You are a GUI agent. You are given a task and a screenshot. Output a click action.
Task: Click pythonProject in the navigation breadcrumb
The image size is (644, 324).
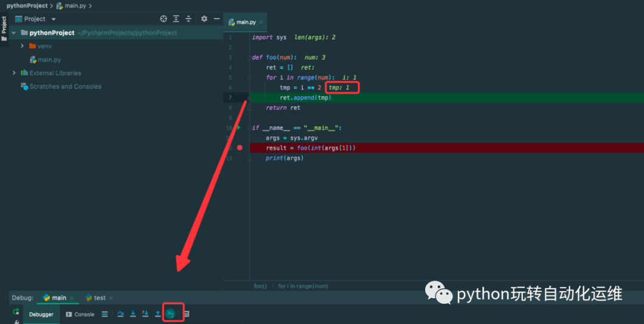[x=27, y=6]
